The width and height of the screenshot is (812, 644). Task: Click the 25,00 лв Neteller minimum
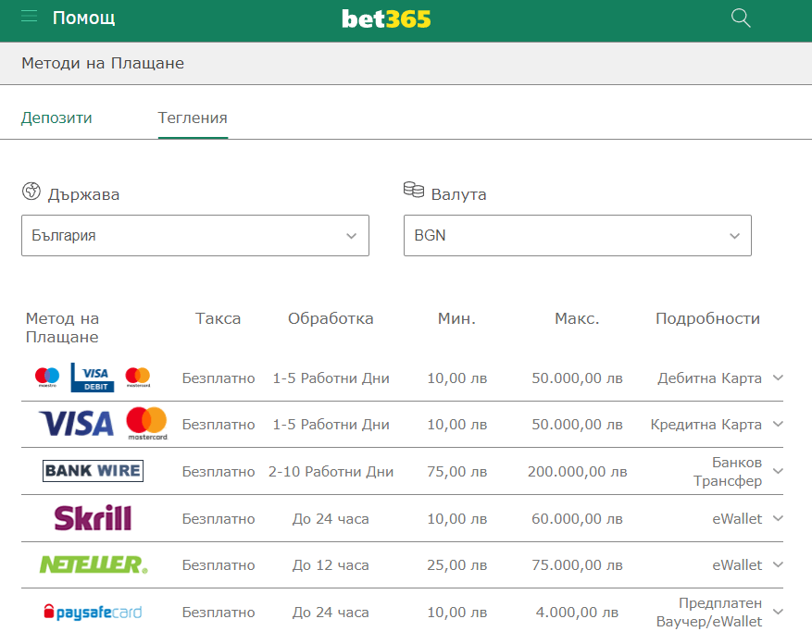pos(456,564)
